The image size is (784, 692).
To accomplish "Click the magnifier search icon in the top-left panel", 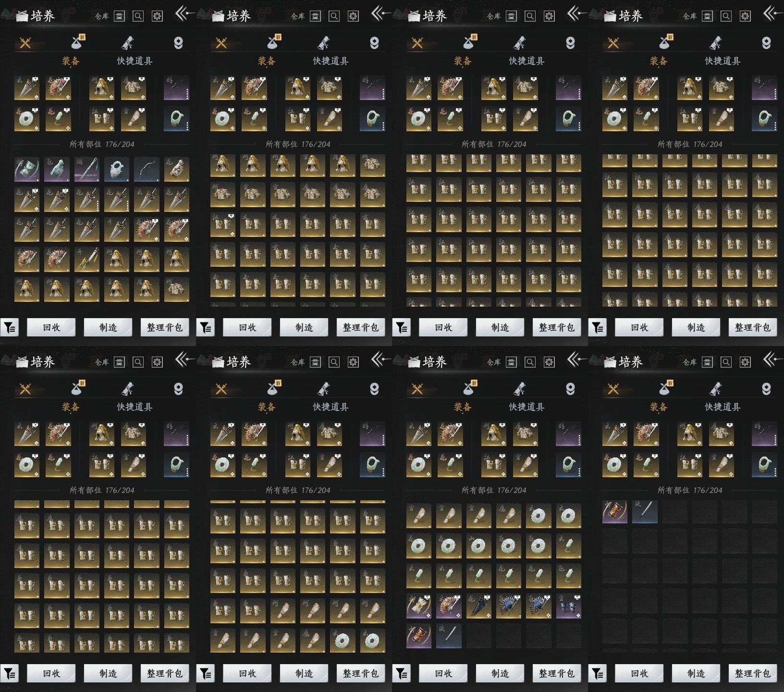I will click(x=138, y=16).
